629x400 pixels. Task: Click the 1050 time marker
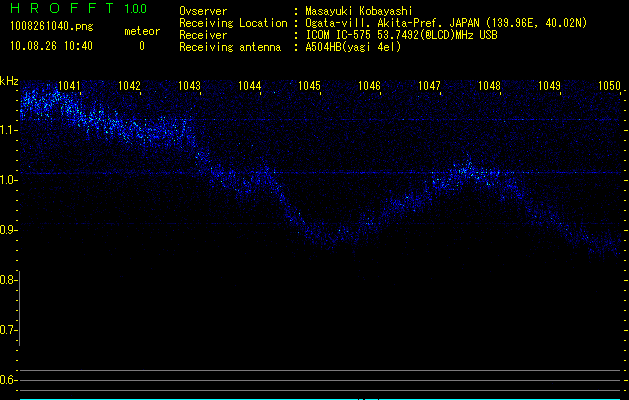click(610, 86)
